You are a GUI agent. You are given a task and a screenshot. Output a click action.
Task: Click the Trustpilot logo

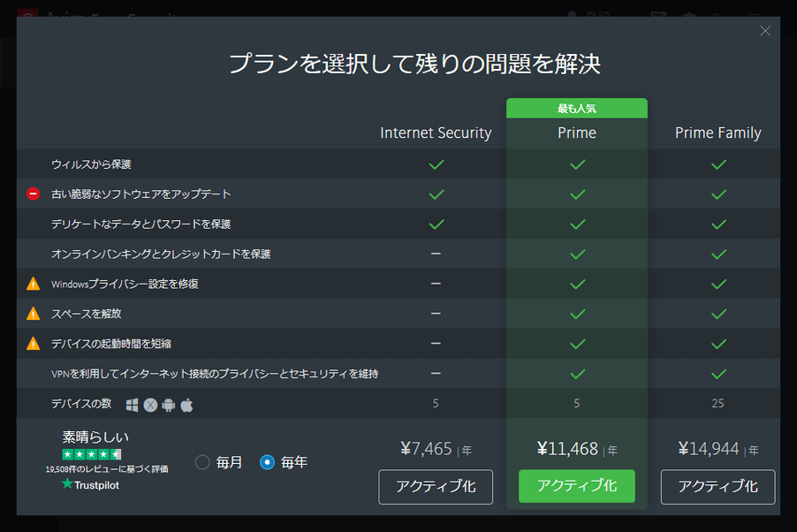[x=90, y=484]
